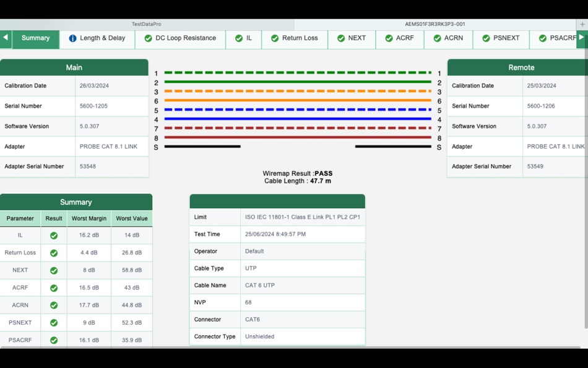This screenshot has width=588, height=368.
Task: Click the cable name CAT 6 UTP
Action: click(260, 286)
